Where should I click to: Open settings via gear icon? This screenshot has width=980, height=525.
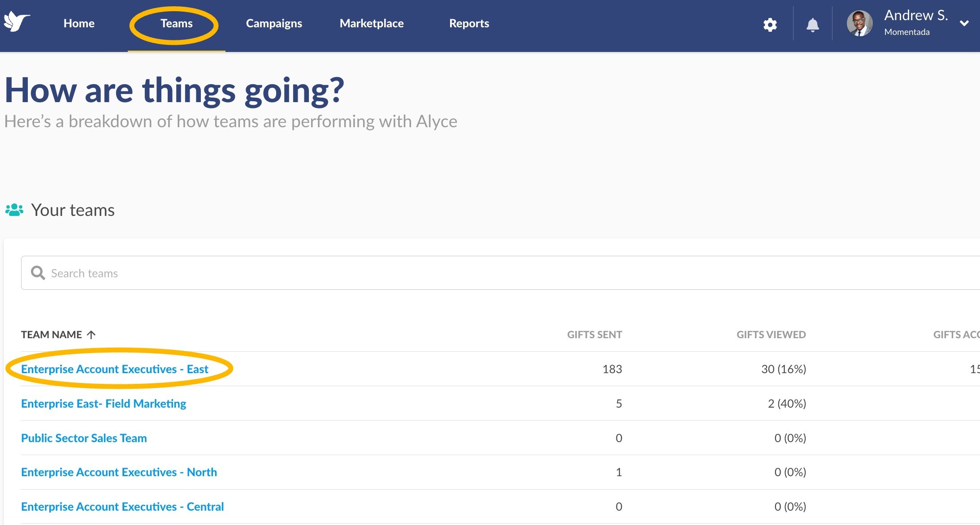click(x=770, y=25)
